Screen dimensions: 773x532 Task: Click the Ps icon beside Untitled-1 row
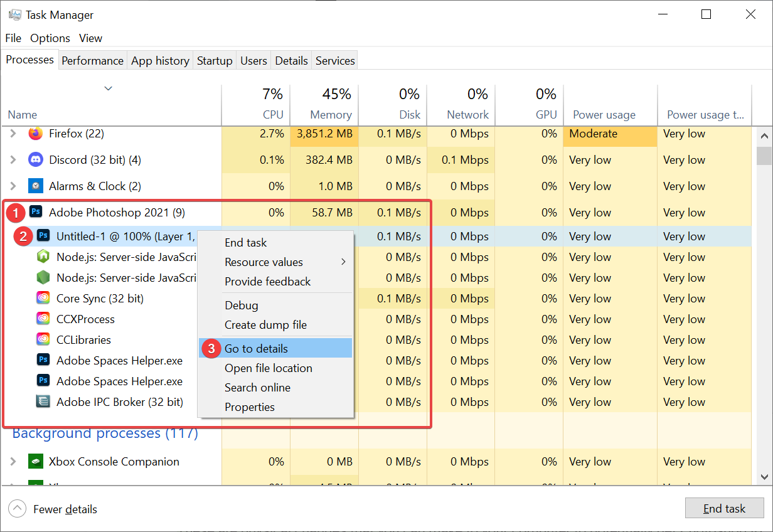pyautogui.click(x=43, y=236)
